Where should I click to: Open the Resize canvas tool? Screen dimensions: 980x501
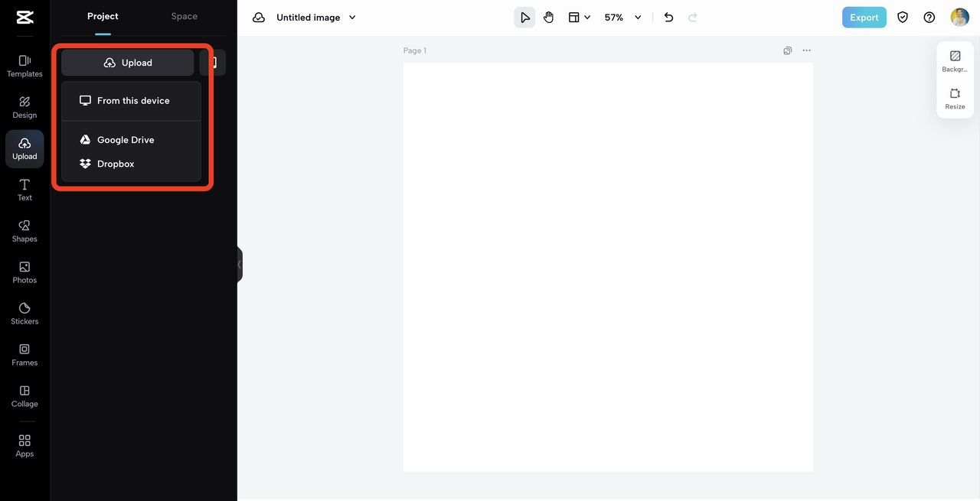tap(955, 99)
